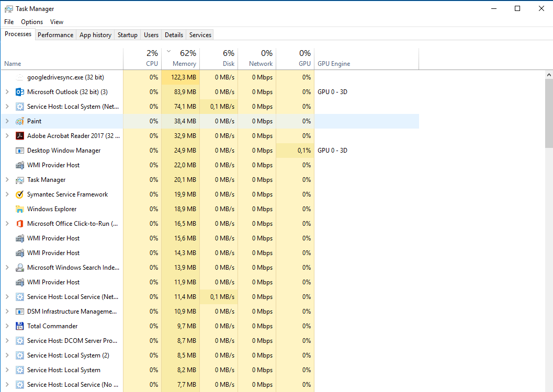Image resolution: width=553 pixels, height=392 pixels.
Task: Expand the Task Manager process group
Action: (x=7, y=180)
